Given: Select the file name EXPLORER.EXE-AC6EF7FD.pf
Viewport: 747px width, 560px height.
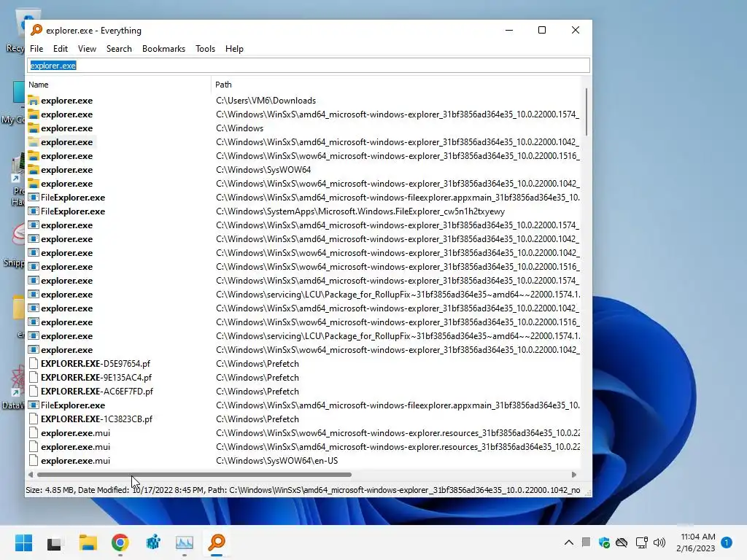Looking at the screenshot, I should tap(97, 391).
